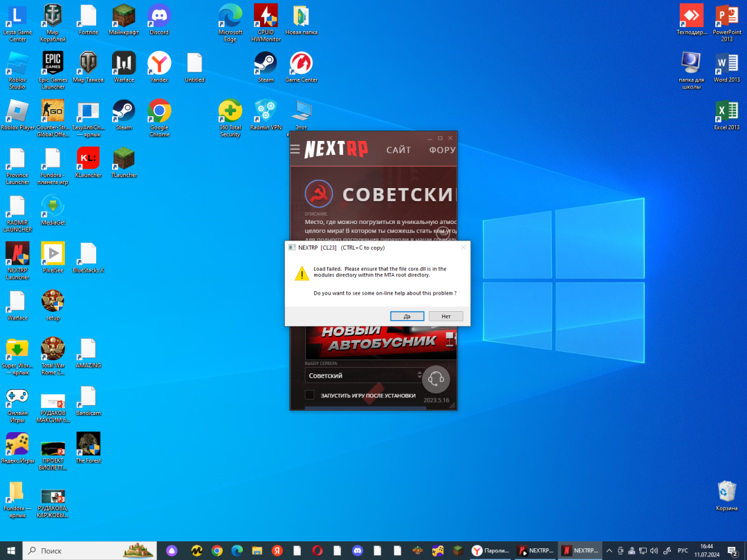Screen dimensions: 747x560
Task: Select PowerPoint 2013 desktop icon
Action: (x=726, y=22)
